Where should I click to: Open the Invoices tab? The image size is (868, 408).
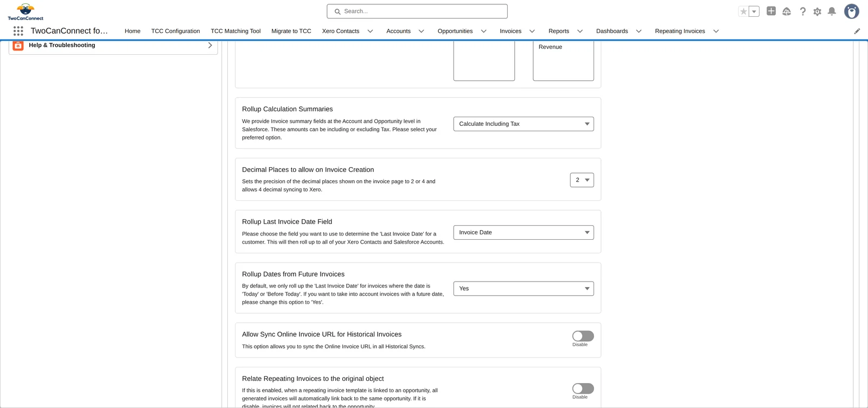pyautogui.click(x=510, y=31)
